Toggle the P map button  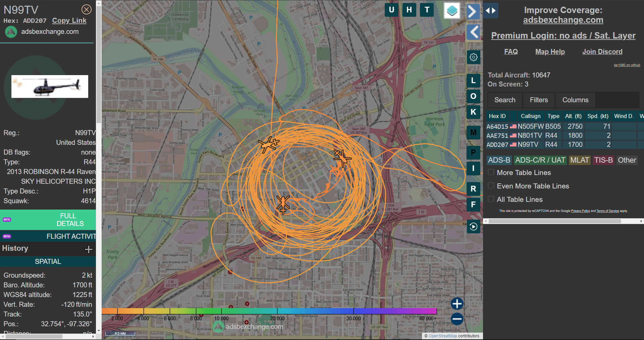click(x=473, y=153)
